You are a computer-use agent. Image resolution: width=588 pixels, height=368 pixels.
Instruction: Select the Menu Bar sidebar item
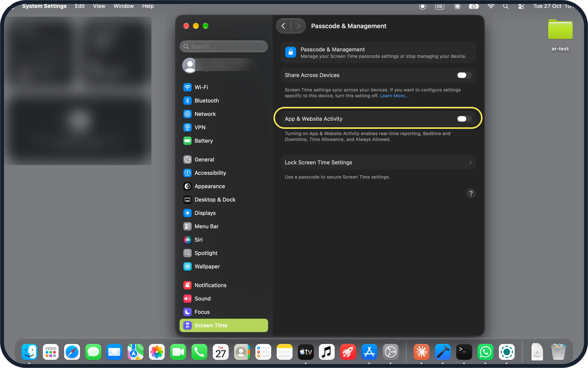coord(224,226)
